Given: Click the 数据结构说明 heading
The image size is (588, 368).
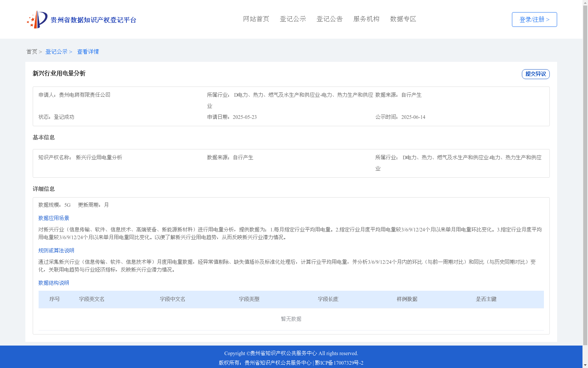Looking at the screenshot, I should (54, 283).
